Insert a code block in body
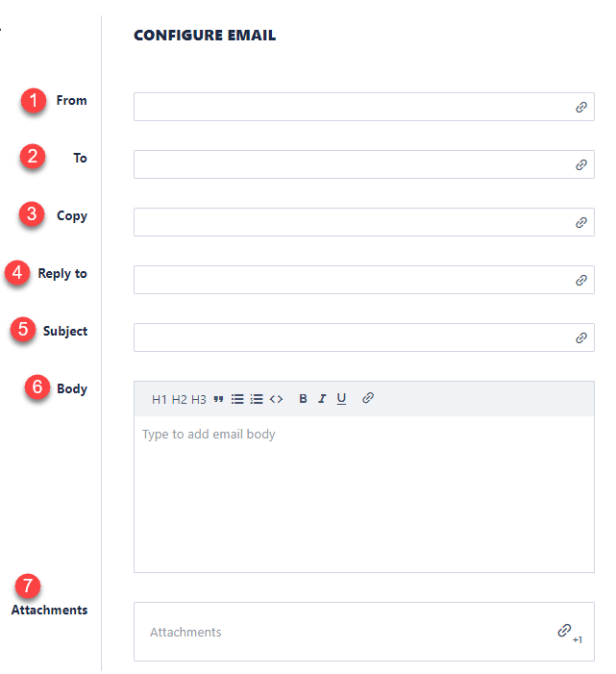 click(276, 399)
